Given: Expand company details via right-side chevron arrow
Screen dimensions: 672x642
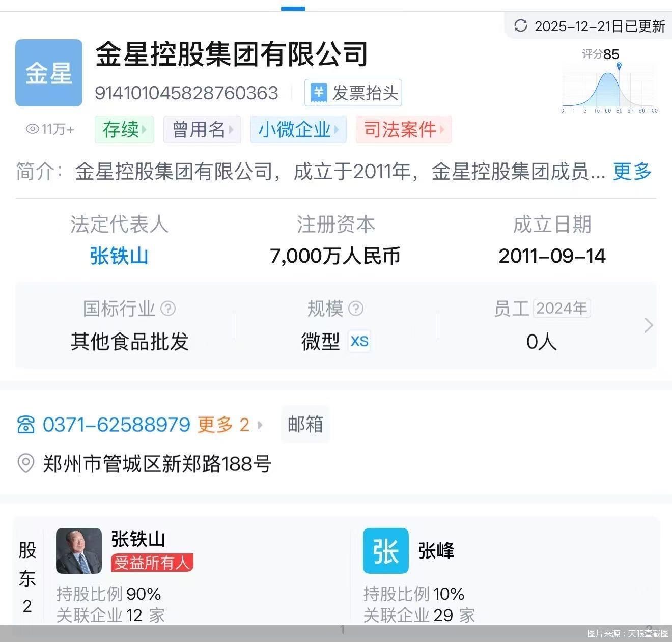Looking at the screenshot, I should click(648, 325).
